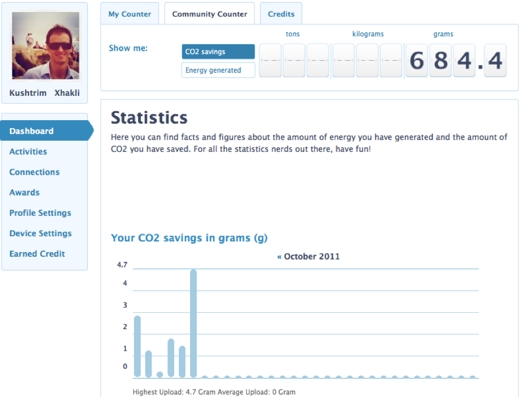Image resolution: width=520 pixels, height=399 pixels.
Task: Click the tallest 4.7 gram bar in chart
Action: 193,323
